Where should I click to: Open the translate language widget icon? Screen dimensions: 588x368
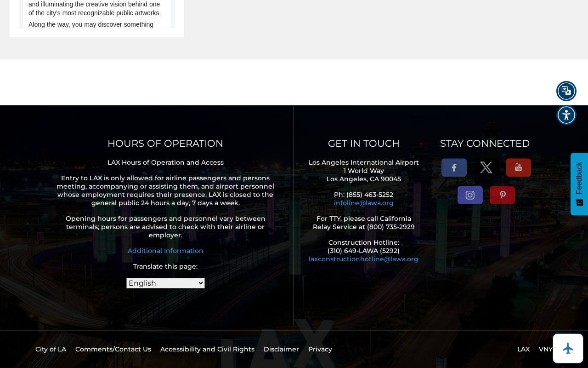point(566,91)
